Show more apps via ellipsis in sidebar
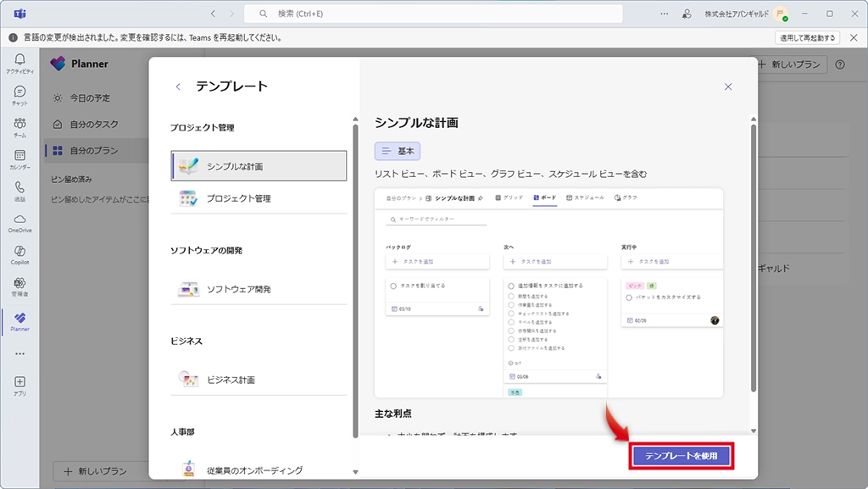Image resolution: width=868 pixels, height=489 pixels. click(20, 353)
